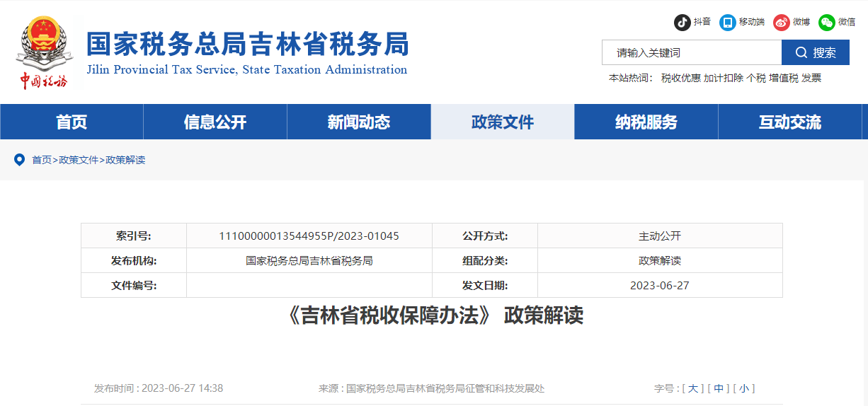Click article title 《吉林省税收保障办法》政策解读
Image resolution: width=868 pixels, height=406 pixels.
click(433, 315)
